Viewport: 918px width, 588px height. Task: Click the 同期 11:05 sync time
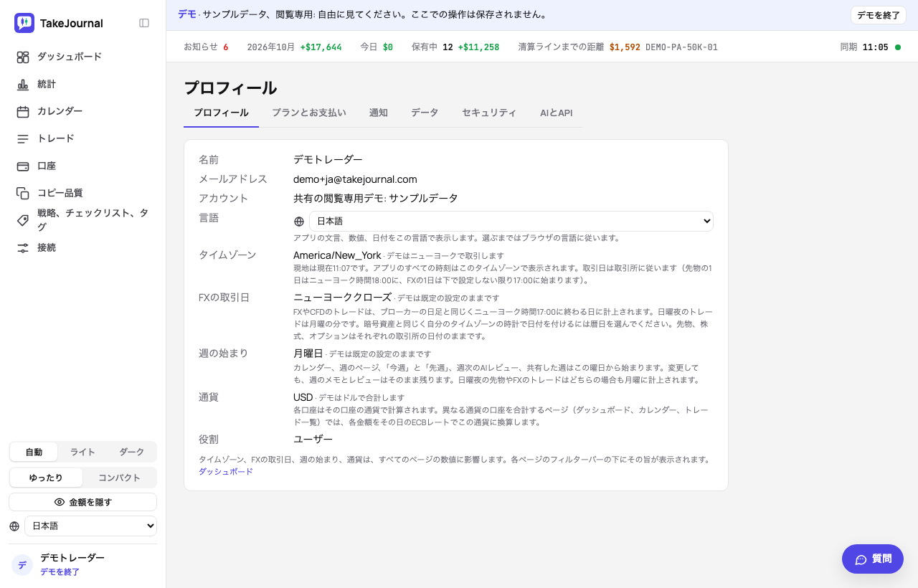point(864,47)
